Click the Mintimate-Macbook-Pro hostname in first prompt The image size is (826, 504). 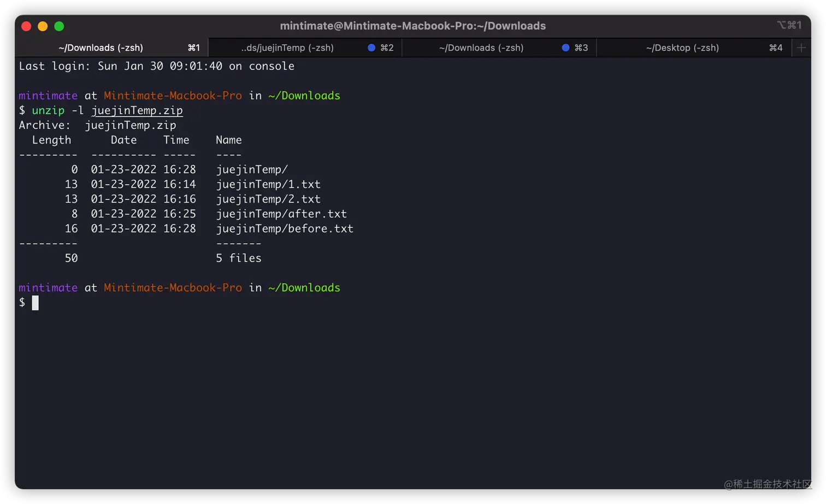(173, 96)
